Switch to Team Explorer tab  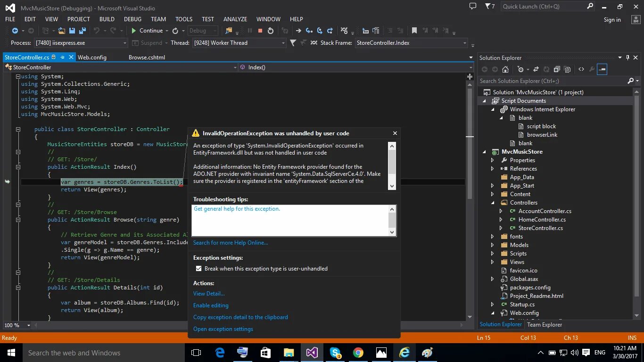(x=545, y=325)
